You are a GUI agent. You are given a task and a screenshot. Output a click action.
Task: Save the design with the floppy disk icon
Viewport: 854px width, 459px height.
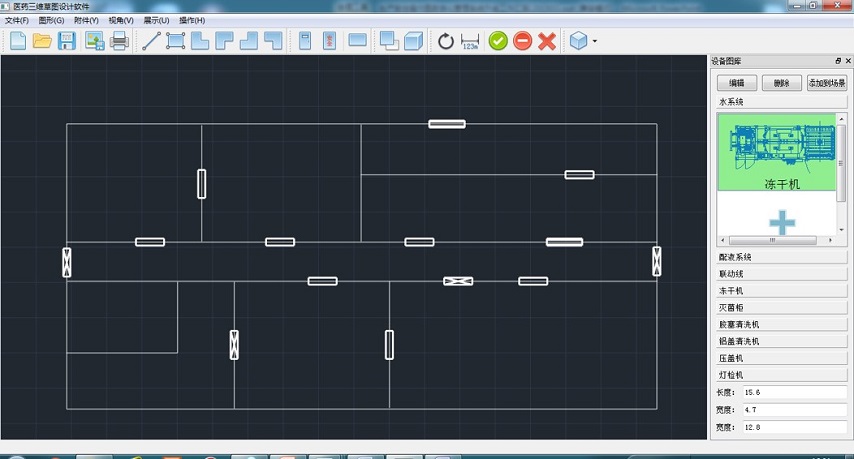pos(67,41)
